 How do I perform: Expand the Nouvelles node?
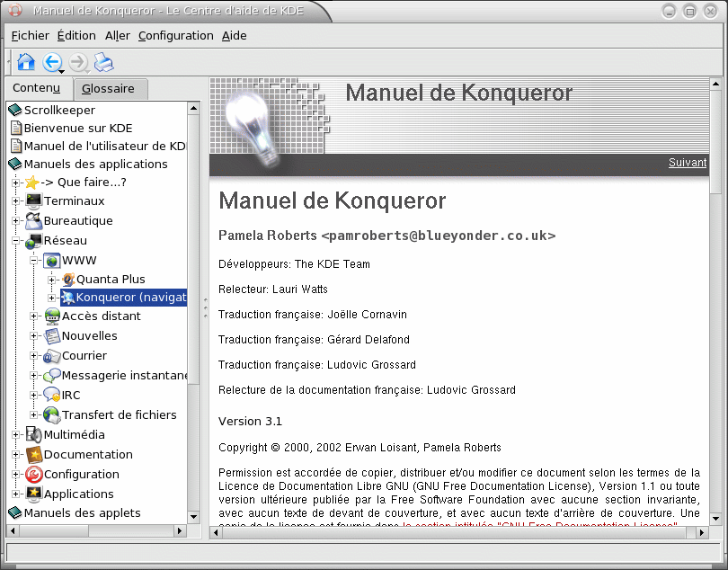[x=33, y=336]
